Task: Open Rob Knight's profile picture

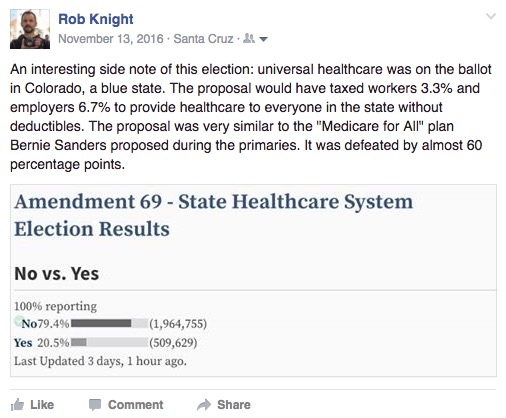Action: (x=30, y=29)
